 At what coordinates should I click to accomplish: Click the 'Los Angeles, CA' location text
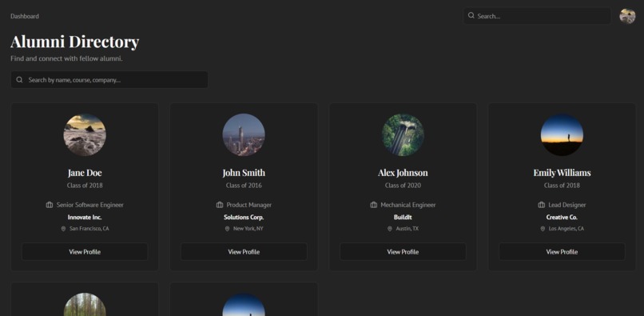pos(566,229)
